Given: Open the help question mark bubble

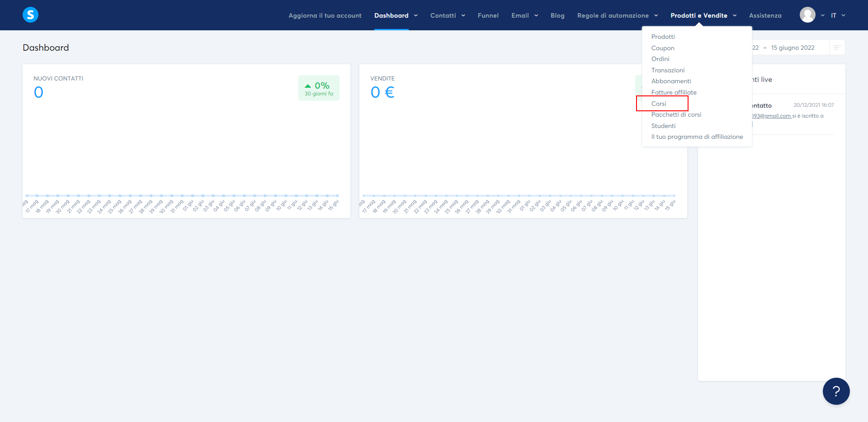Looking at the screenshot, I should click(836, 391).
